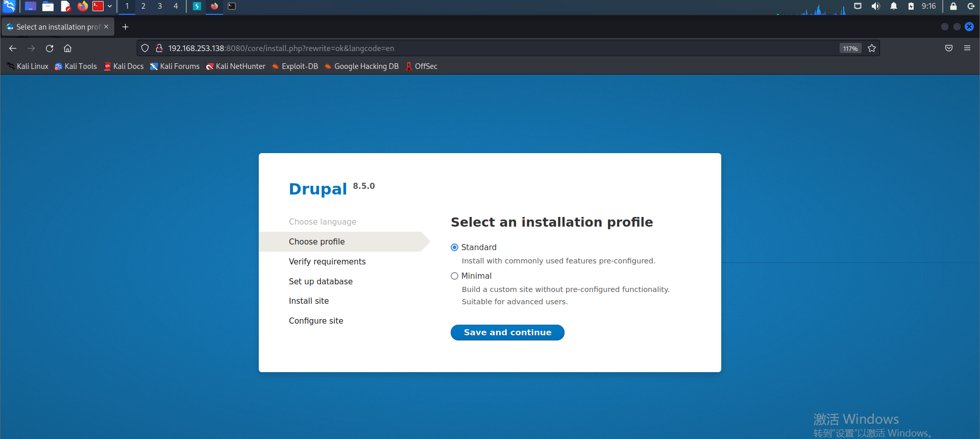This screenshot has height=439, width=980.
Task: Select the Standard installation profile
Action: 454,247
